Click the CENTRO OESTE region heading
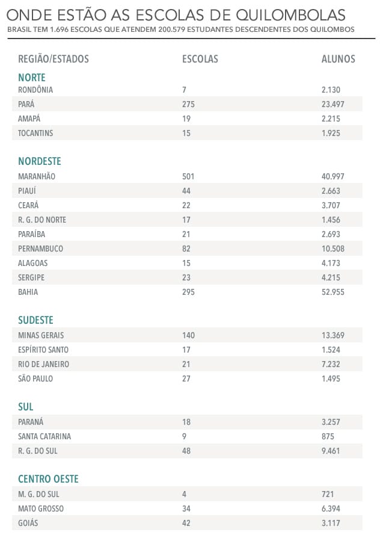The image size is (392, 544). [x=49, y=479]
